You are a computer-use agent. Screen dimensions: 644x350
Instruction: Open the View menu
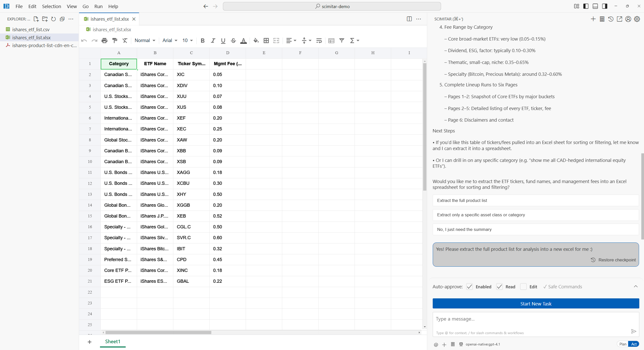(x=72, y=6)
